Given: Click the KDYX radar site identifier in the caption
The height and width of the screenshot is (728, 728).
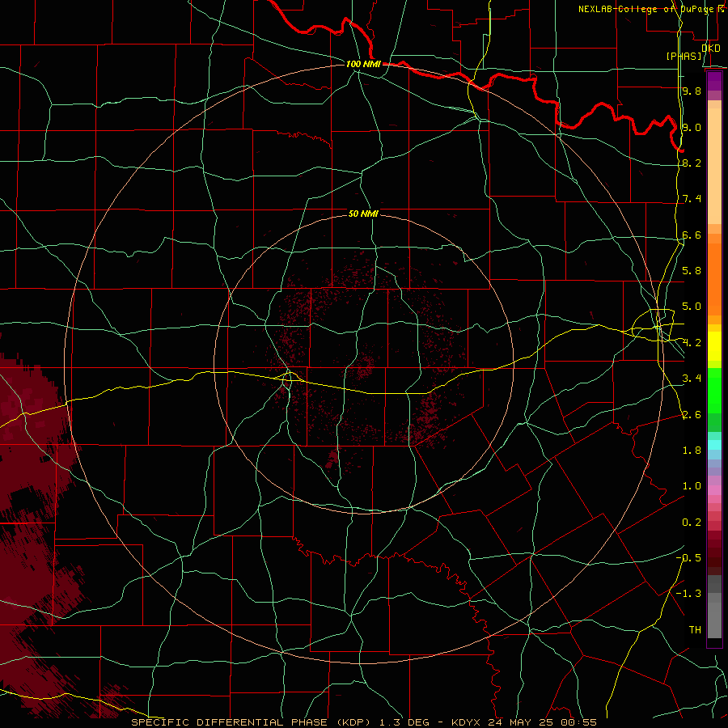Looking at the screenshot, I should pos(468,722).
